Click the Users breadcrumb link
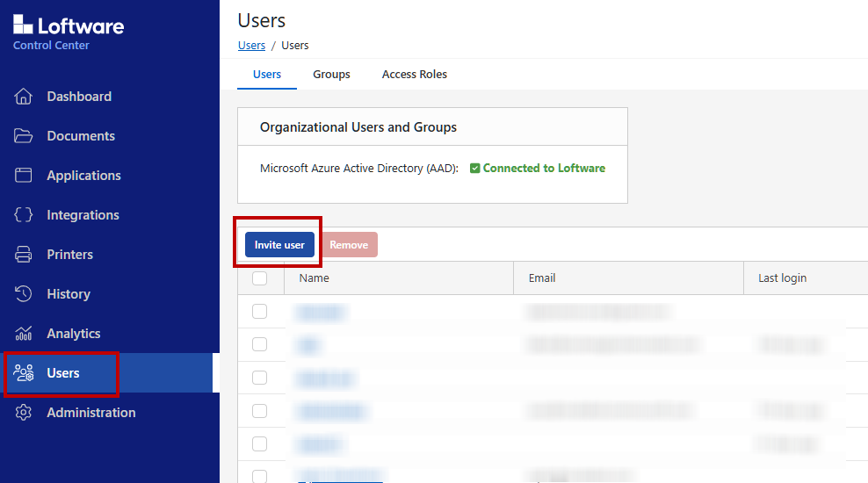This screenshot has width=868, height=483. pos(251,46)
